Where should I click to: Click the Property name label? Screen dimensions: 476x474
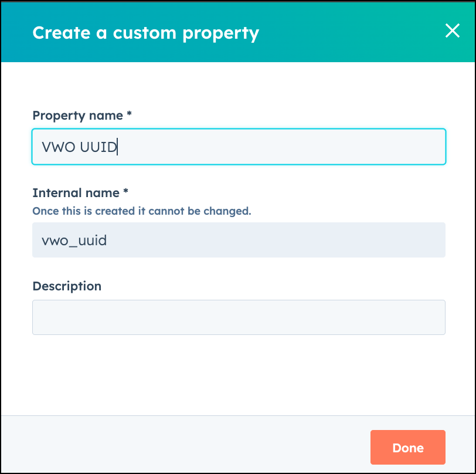click(78, 116)
